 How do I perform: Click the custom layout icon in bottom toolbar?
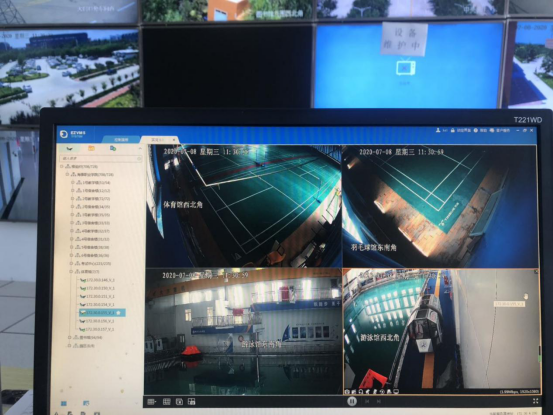(x=192, y=402)
